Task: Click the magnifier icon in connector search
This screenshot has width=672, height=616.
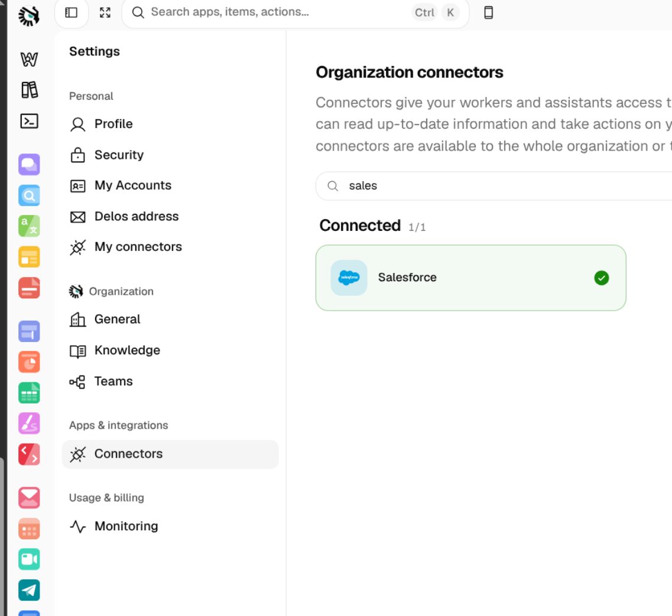Action: coord(333,186)
